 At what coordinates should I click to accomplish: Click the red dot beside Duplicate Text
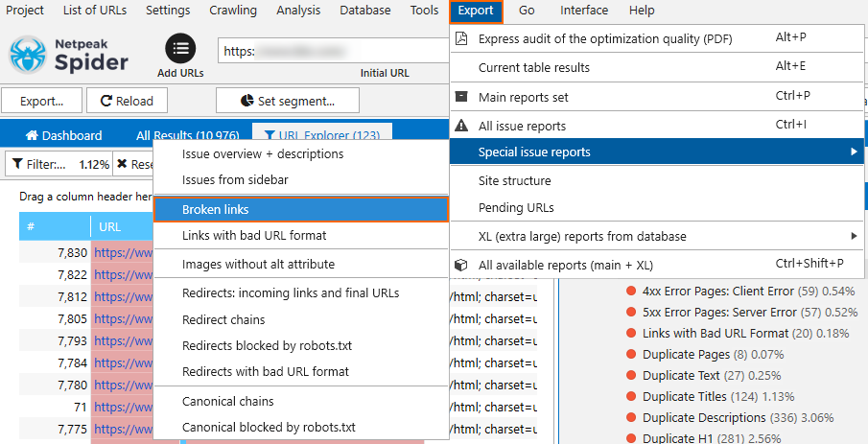(x=630, y=375)
